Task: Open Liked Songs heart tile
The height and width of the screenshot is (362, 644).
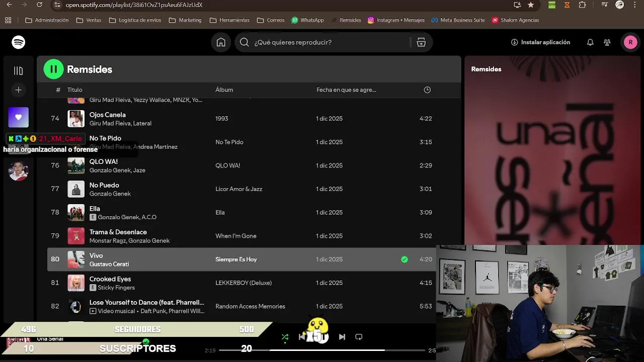Action: pos(18,117)
